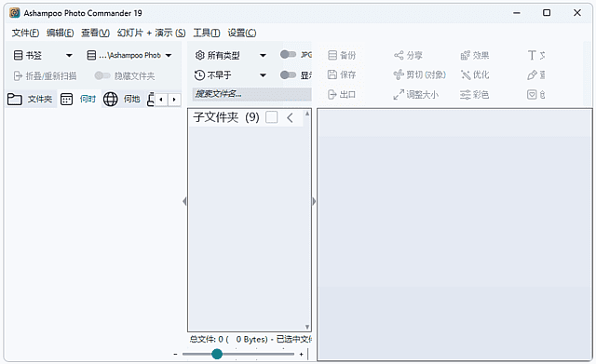
Task: Open the 所有类型 file type dropdown
Action: (x=263, y=56)
